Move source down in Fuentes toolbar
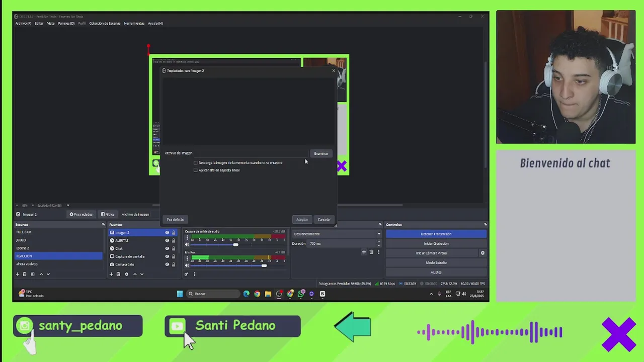The image size is (644, 362). click(x=141, y=274)
